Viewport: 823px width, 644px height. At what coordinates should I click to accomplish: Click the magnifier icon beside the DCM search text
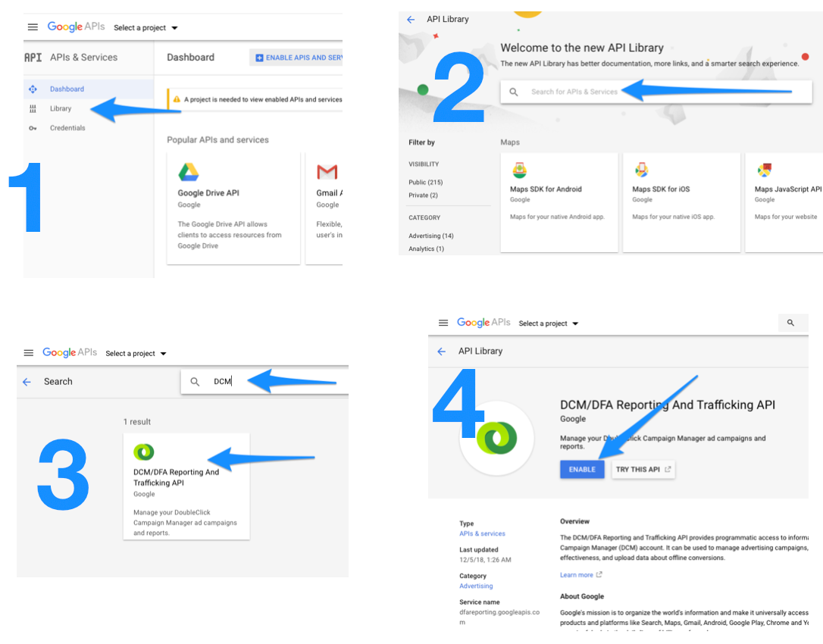click(195, 382)
